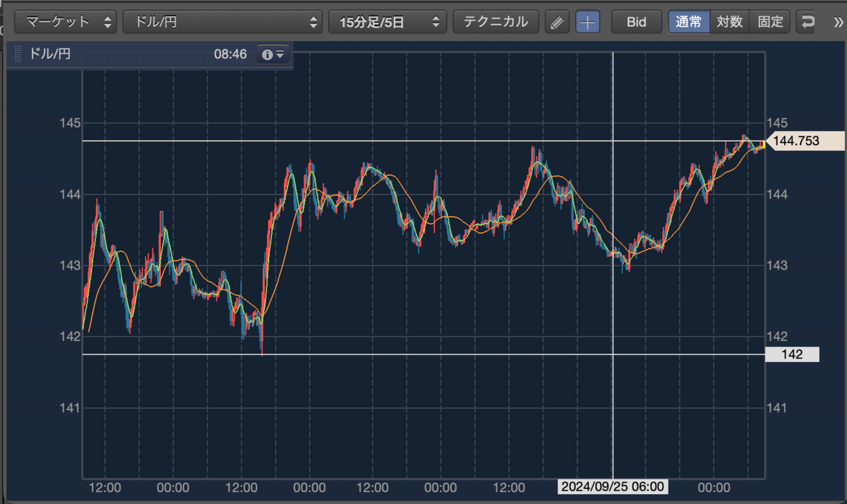Open the 15分足/5日 timeframe dropdown
This screenshot has width=847, height=504.
(388, 22)
